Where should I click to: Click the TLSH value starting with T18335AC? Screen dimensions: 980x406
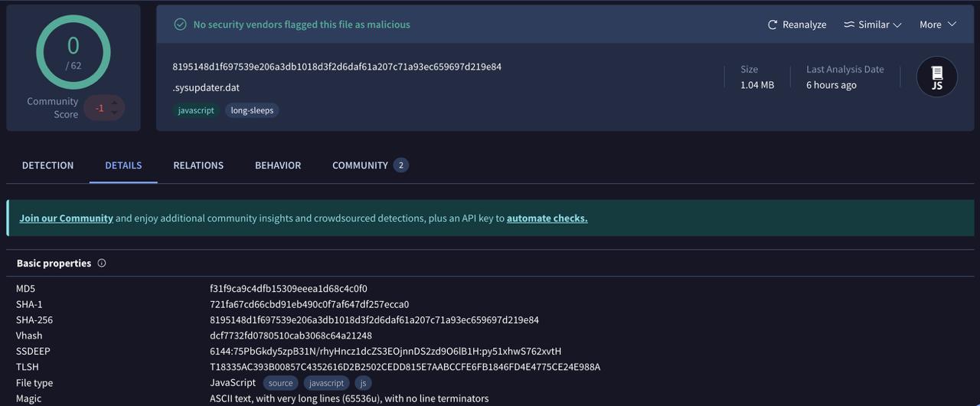405,367
